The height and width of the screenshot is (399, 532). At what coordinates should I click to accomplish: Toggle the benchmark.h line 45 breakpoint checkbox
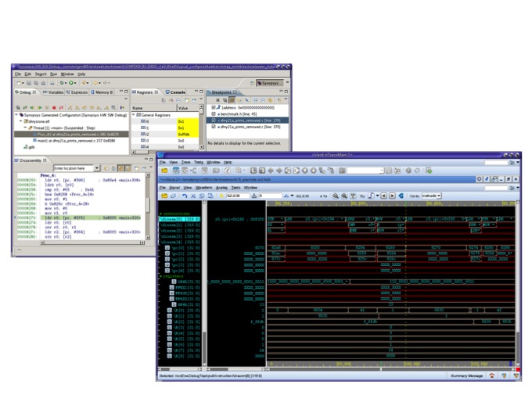tap(214, 114)
